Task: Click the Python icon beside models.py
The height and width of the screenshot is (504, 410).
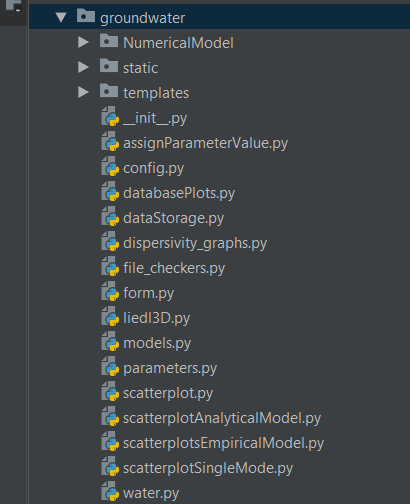Action: click(110, 341)
